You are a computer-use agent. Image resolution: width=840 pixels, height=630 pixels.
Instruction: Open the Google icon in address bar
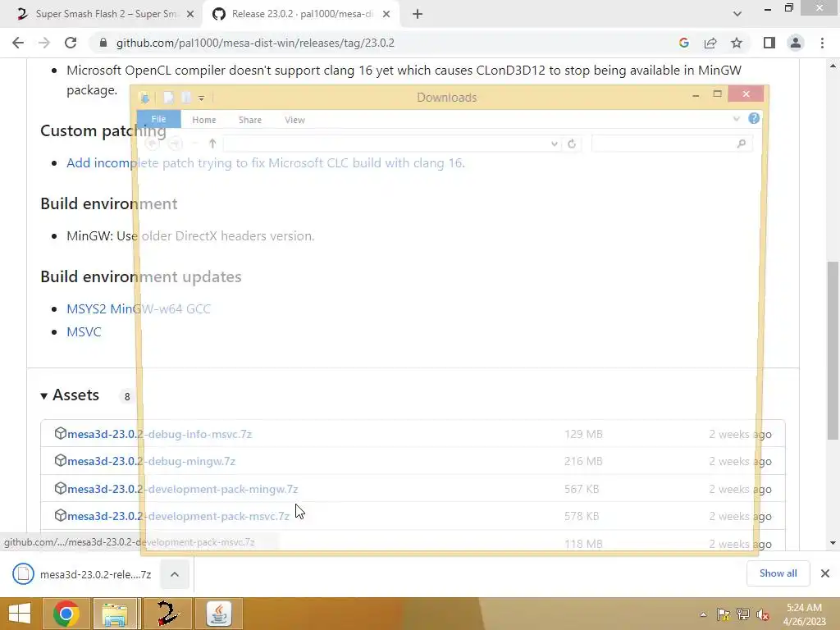(683, 43)
